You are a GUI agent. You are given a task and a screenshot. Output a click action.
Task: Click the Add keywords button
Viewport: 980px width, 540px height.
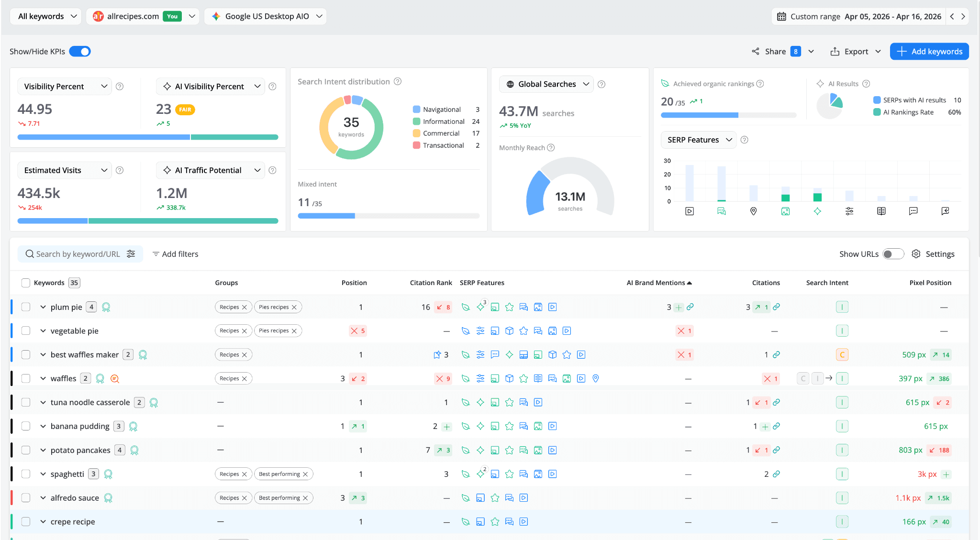point(929,51)
